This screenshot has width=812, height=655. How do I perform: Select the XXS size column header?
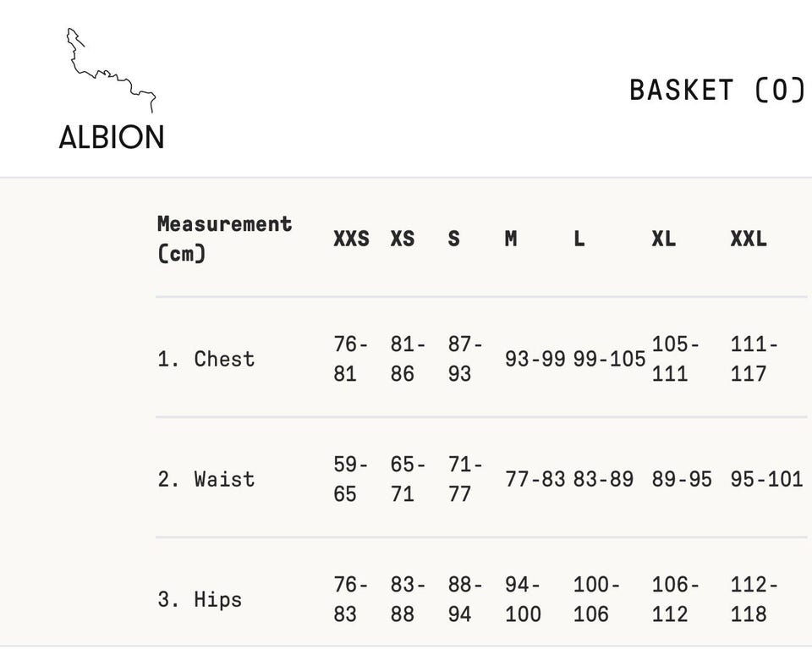351,239
